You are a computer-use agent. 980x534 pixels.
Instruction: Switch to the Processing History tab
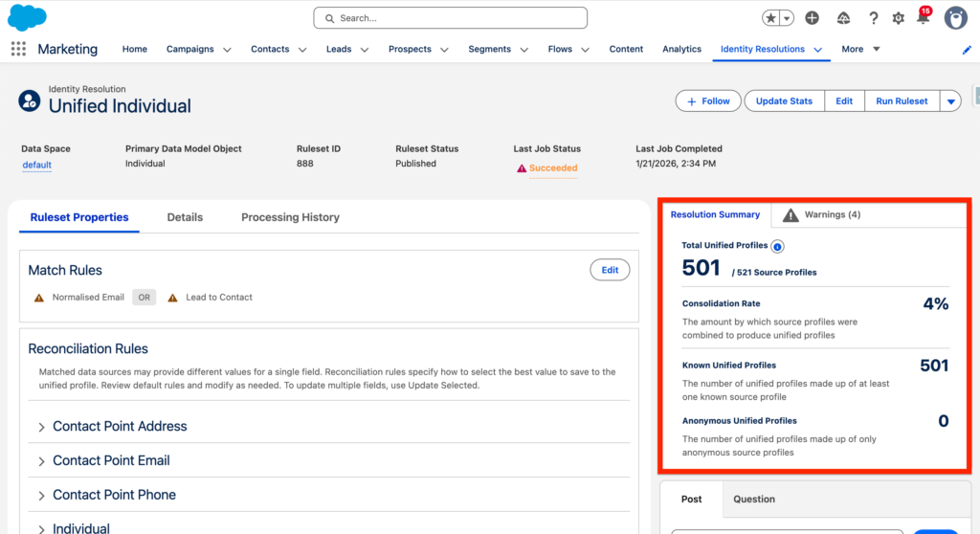290,217
